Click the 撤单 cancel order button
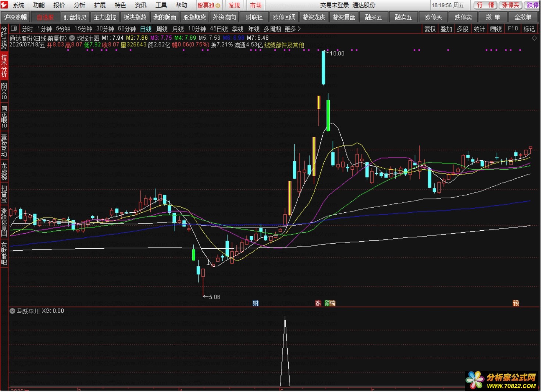The width and height of the screenshot is (542, 392). pos(493,17)
